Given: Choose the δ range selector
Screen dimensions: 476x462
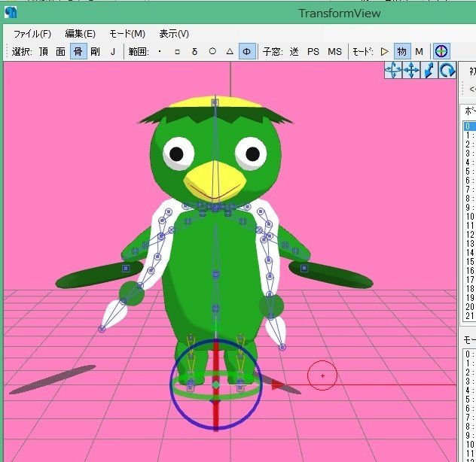Looking at the screenshot, I should (194, 52).
